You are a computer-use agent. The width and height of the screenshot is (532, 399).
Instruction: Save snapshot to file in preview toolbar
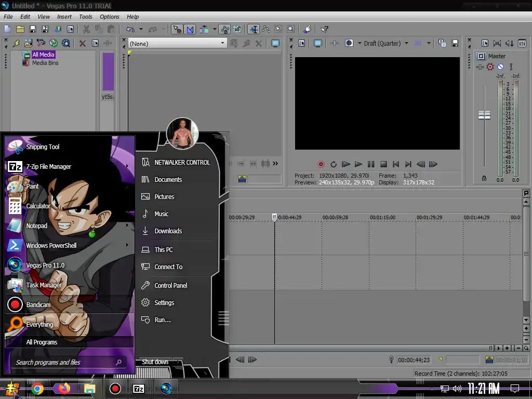455,43
